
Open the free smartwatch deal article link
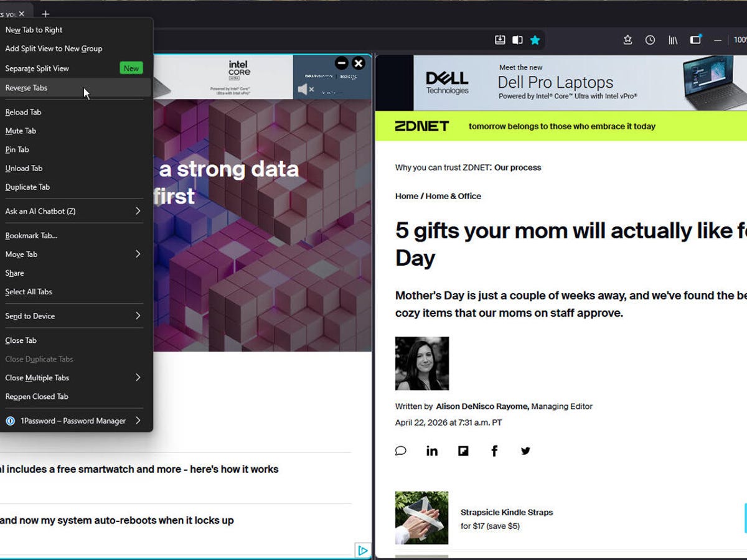(139, 469)
